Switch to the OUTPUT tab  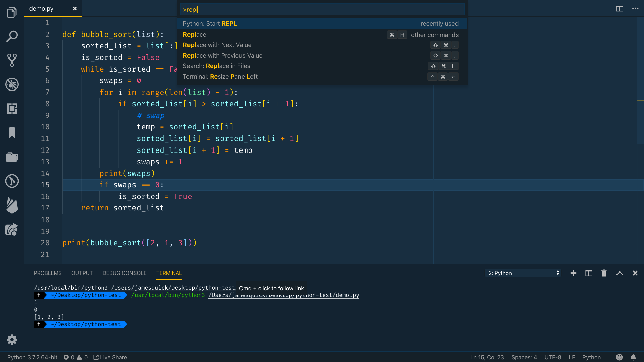(x=82, y=273)
